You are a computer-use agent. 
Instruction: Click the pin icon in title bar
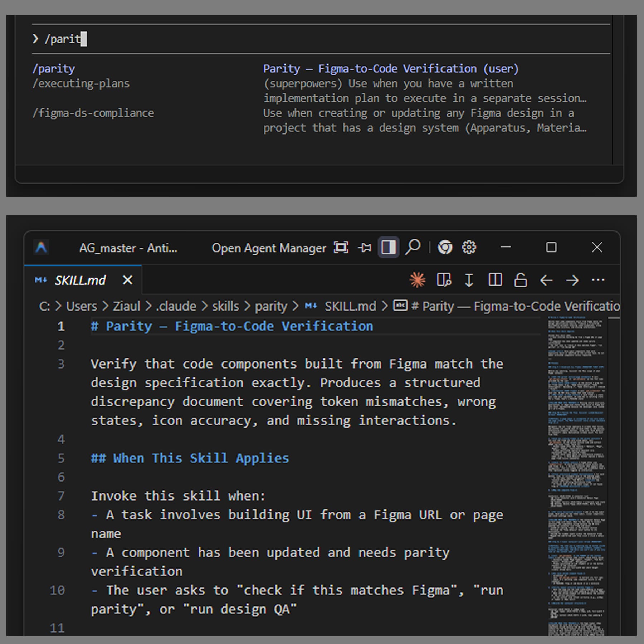pyautogui.click(x=365, y=247)
